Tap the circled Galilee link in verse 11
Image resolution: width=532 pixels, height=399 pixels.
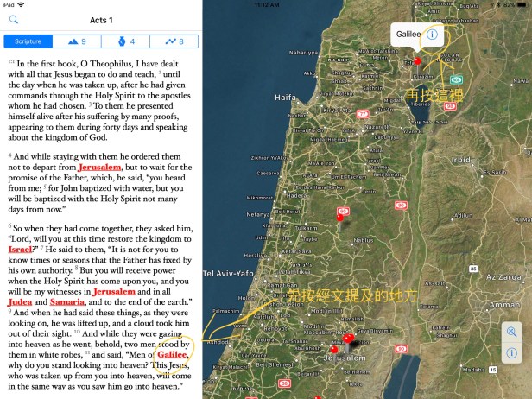click(171, 355)
